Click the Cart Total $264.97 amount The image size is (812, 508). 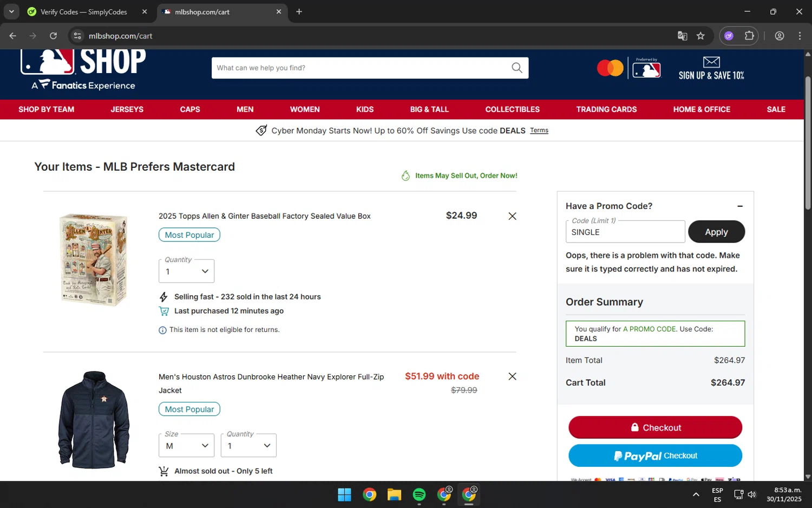coord(728,382)
